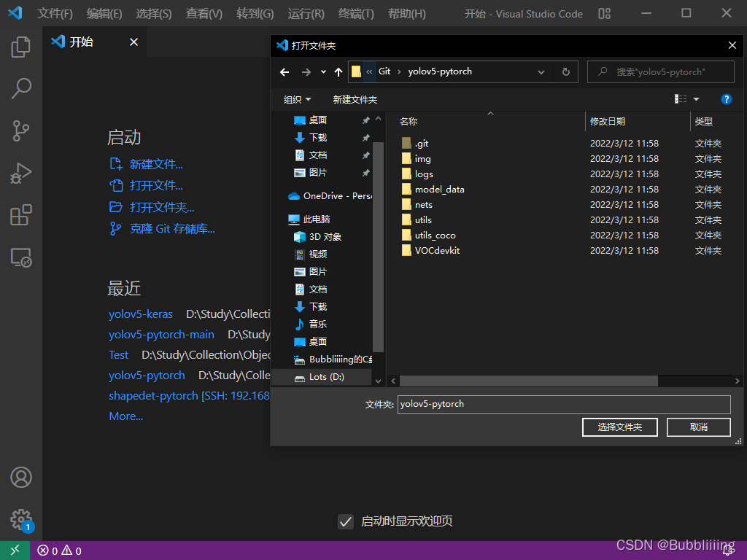Open the Search view in activity bar
Screen dimensions: 747x560
pyautogui.click(x=20, y=88)
